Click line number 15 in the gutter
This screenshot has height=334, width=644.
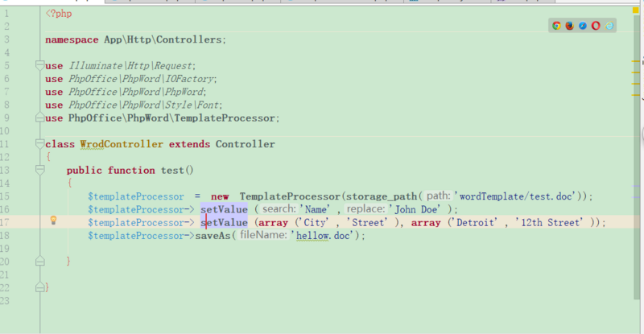[6, 196]
